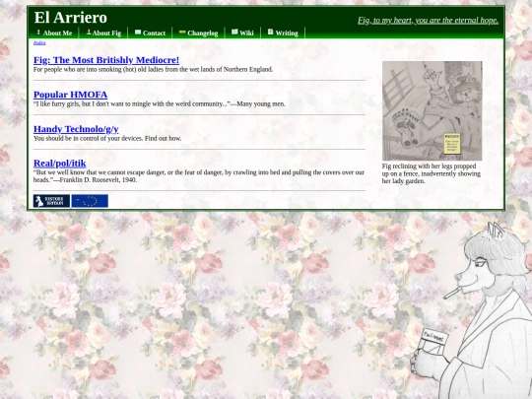532x399 pixels.
Task: Click the Writing document icon
Action: (270, 32)
